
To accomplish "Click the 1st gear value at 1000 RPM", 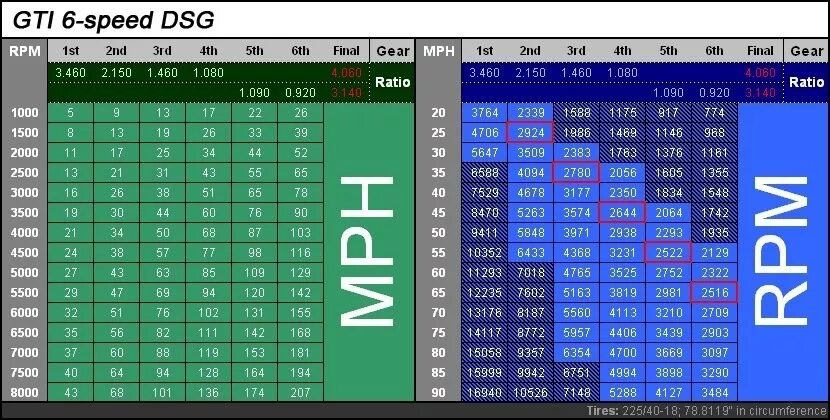I will (70, 113).
